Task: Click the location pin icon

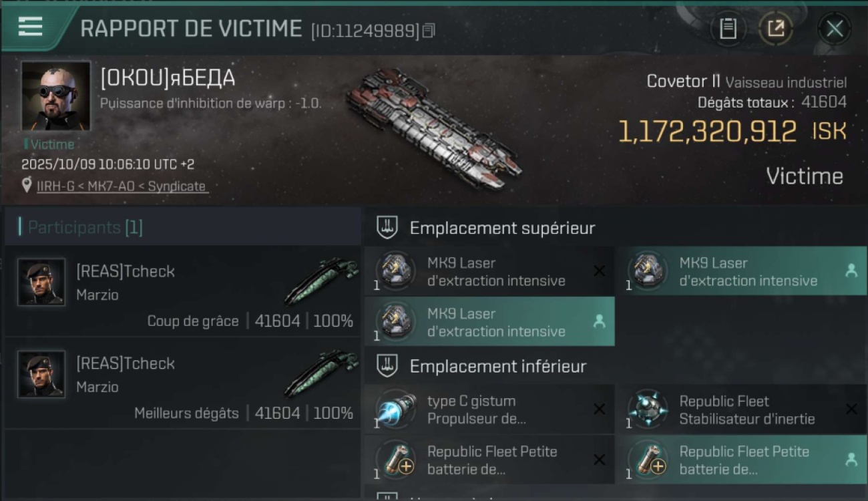Action: tap(27, 185)
